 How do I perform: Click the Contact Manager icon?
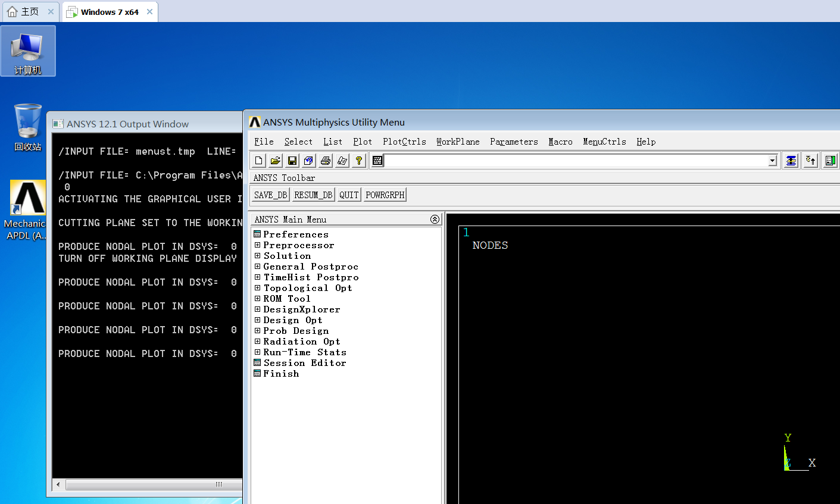point(830,160)
